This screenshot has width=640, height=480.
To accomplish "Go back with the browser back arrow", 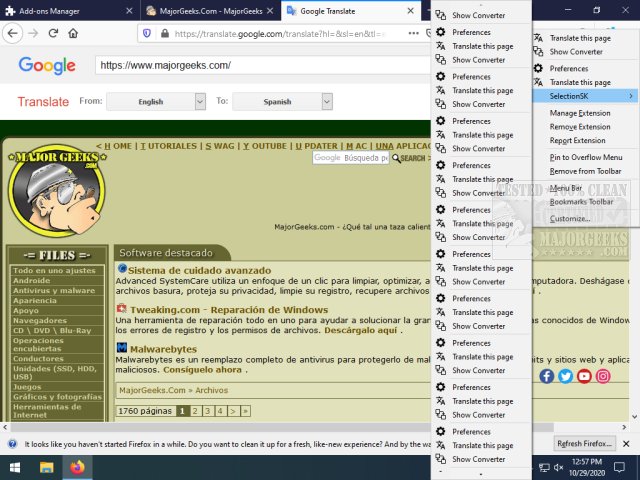I will (x=12, y=33).
